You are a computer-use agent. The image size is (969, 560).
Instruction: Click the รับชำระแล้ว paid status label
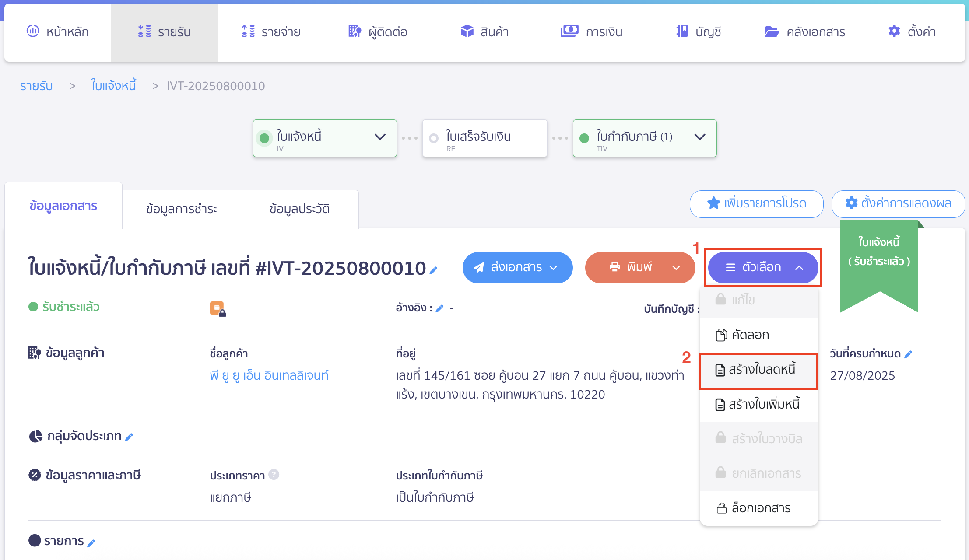coord(71,307)
